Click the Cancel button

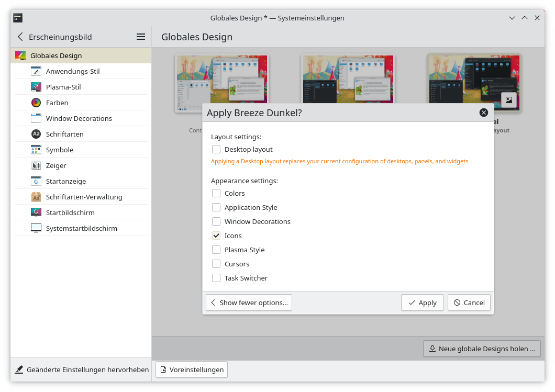pyautogui.click(x=469, y=303)
